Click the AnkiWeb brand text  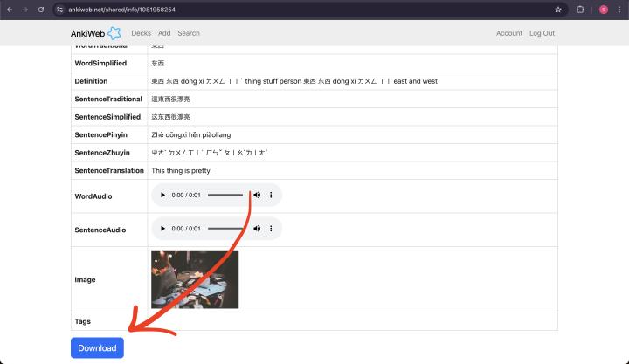[x=87, y=34]
